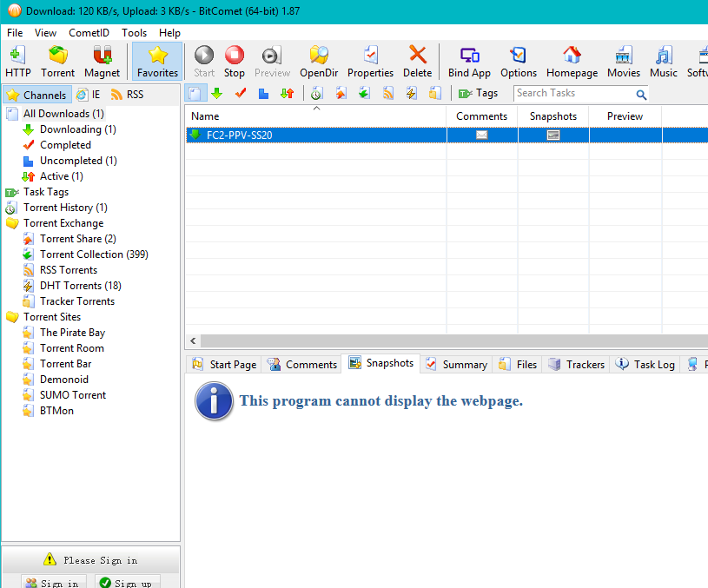
Task: Click the torrent history clock icon in the filter bar
Action: point(316,94)
